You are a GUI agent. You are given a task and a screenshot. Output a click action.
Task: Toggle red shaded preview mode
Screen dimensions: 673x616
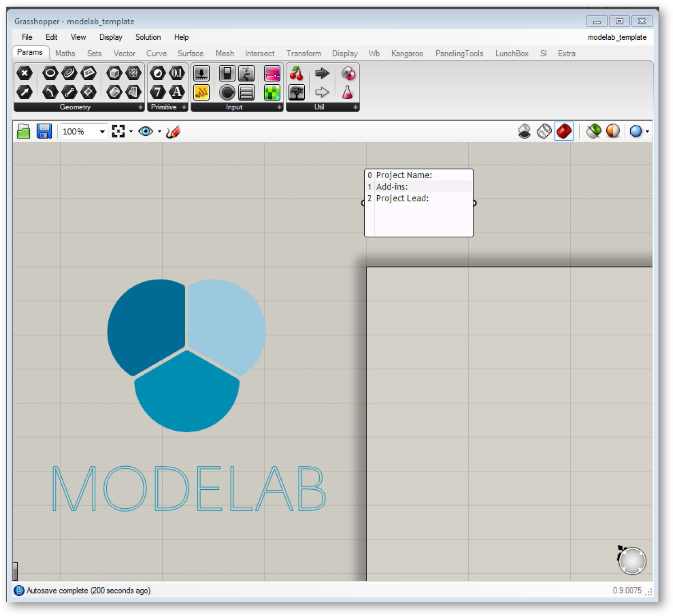(x=564, y=132)
